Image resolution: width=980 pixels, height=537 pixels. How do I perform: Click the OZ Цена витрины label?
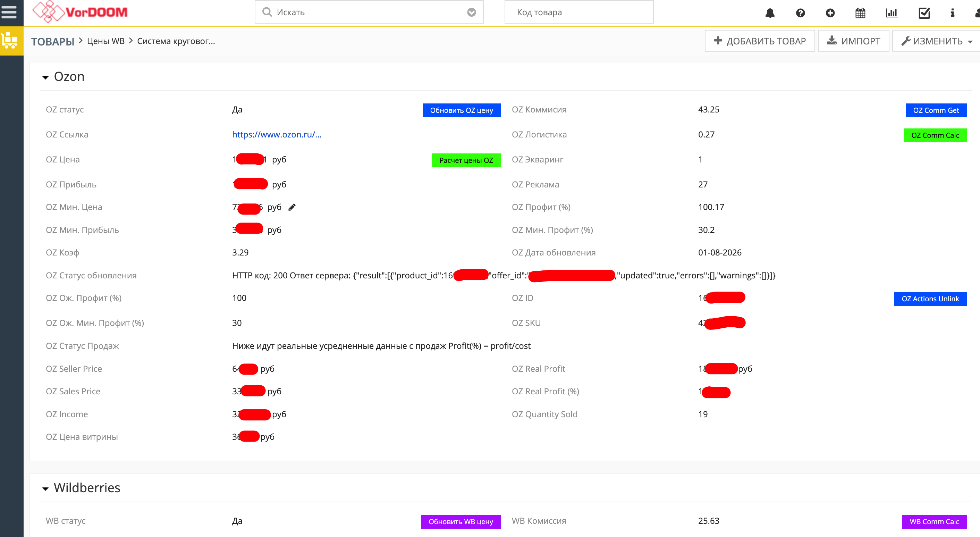click(82, 437)
